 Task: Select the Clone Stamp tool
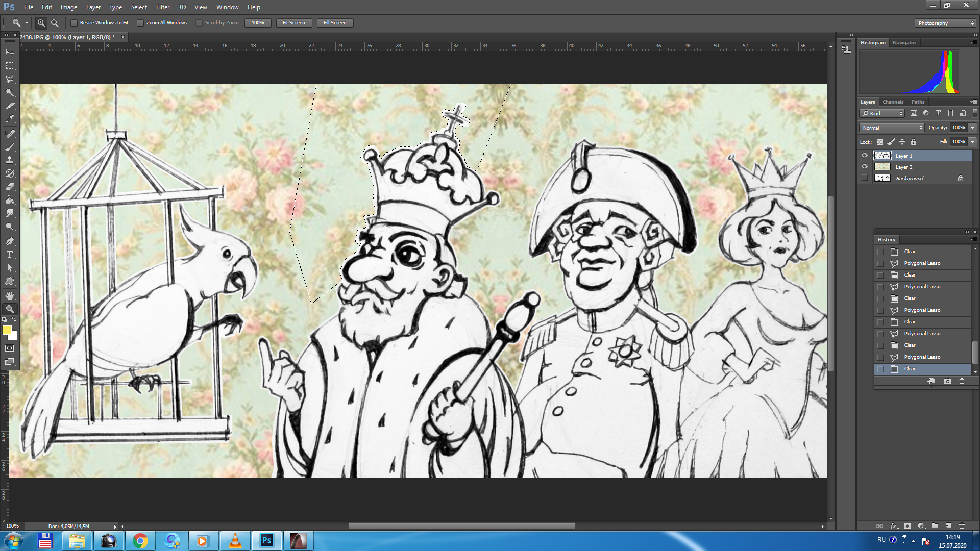(10, 160)
